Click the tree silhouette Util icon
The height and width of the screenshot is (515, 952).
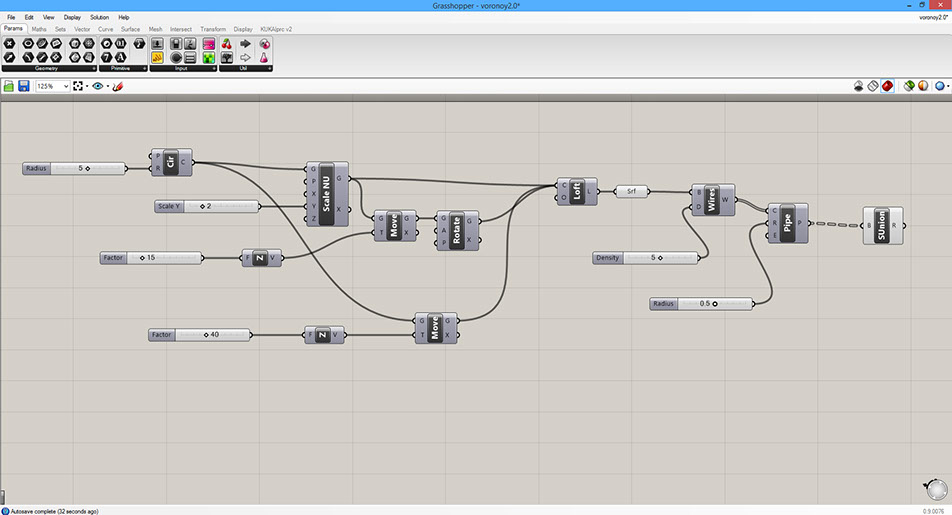click(226, 58)
